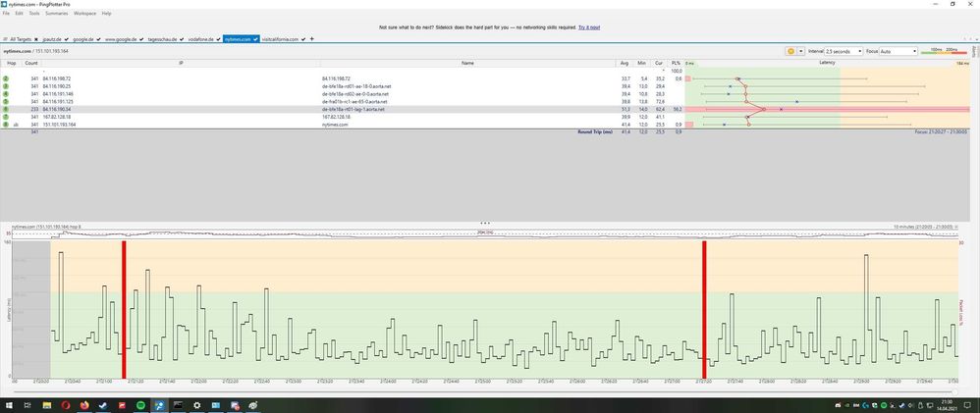Click the Min column header
The image size is (980, 413).
pyautogui.click(x=641, y=63)
